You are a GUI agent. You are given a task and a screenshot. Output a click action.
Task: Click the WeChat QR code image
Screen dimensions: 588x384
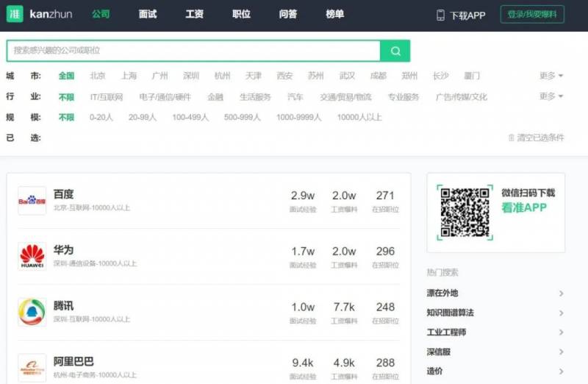pos(465,213)
